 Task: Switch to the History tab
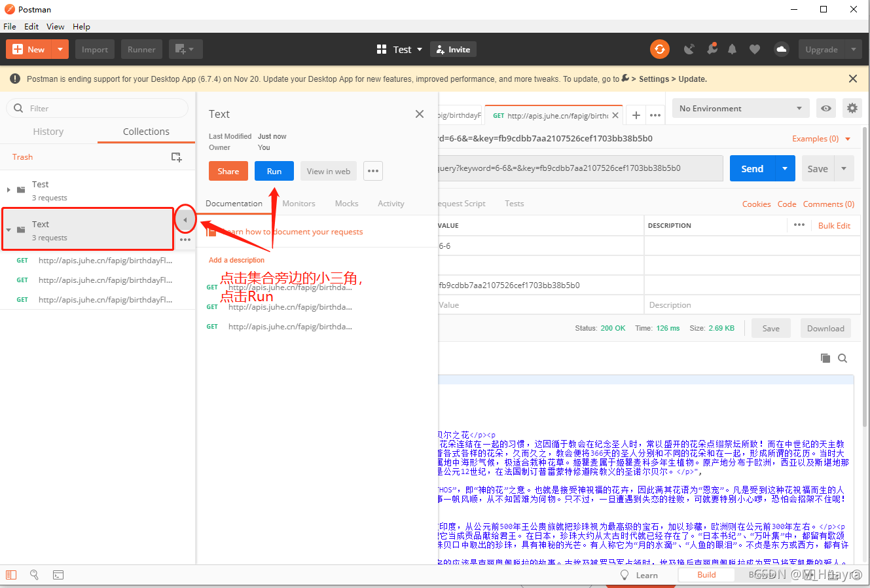[x=48, y=132]
